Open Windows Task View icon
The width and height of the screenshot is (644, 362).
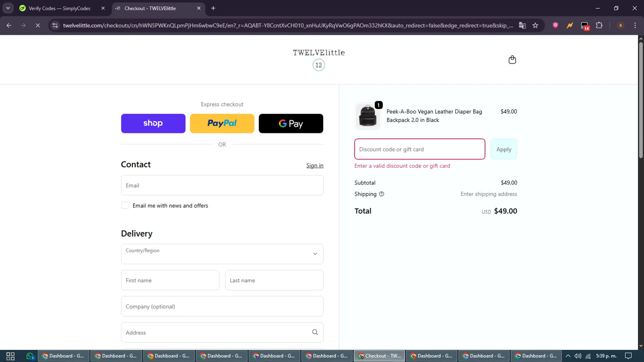[10, 356]
